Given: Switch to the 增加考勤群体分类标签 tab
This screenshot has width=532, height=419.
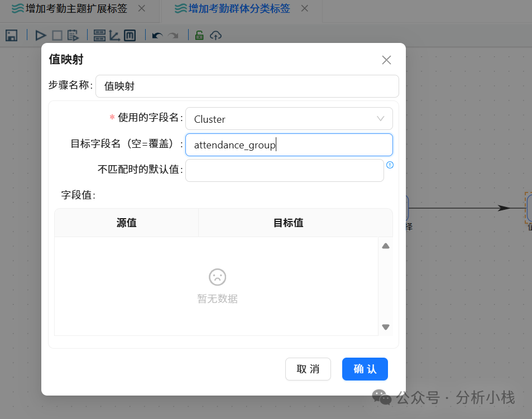Looking at the screenshot, I should 239,8.
